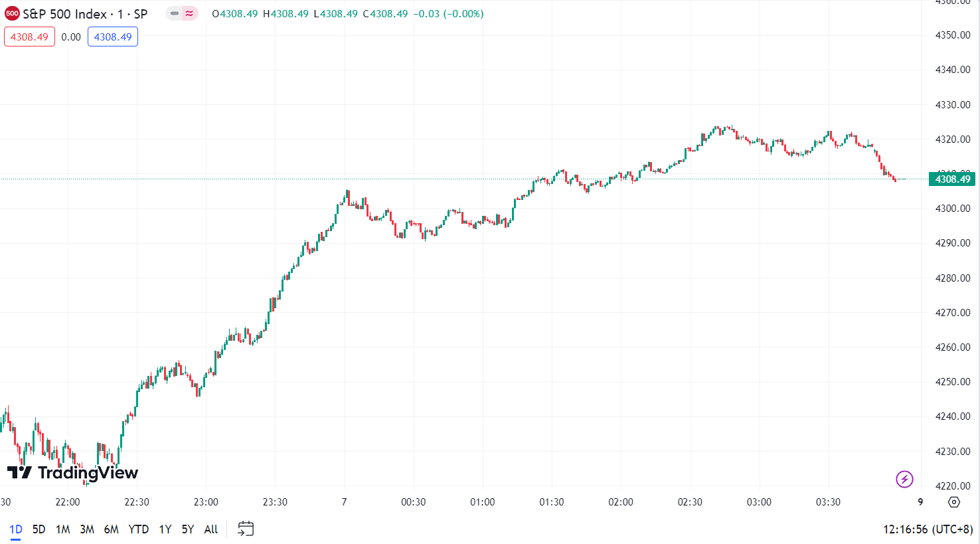Click the gray dash market status indicator

pos(175,14)
